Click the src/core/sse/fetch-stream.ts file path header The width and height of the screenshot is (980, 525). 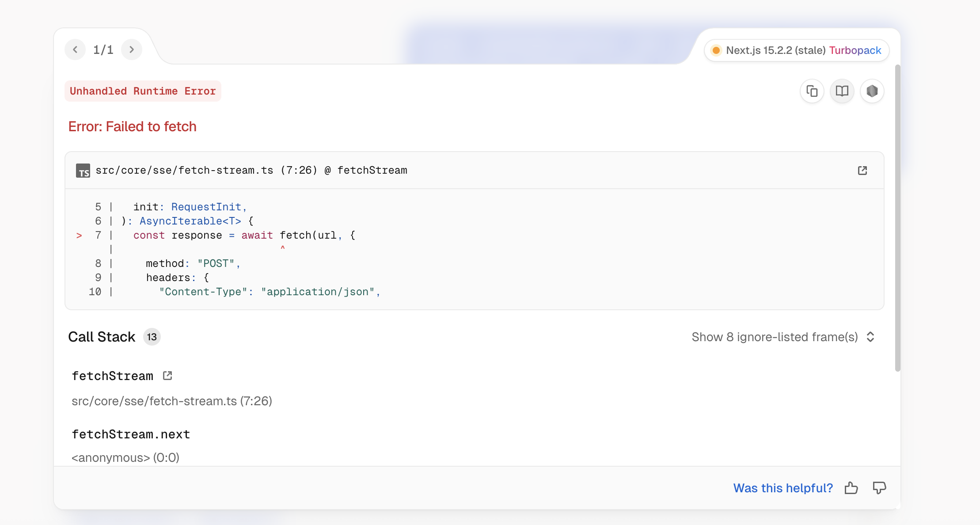click(x=251, y=171)
